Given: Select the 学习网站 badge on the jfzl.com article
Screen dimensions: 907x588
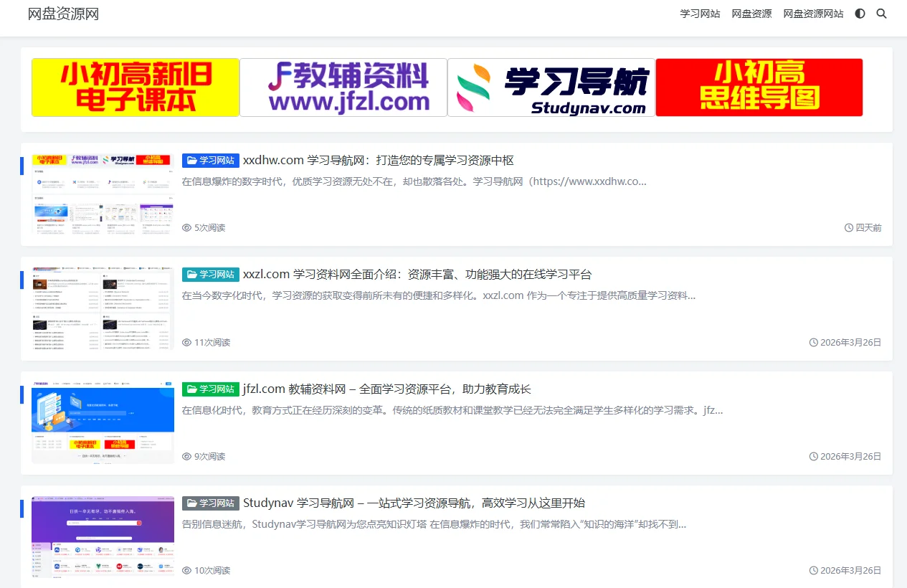Looking at the screenshot, I should [x=210, y=389].
